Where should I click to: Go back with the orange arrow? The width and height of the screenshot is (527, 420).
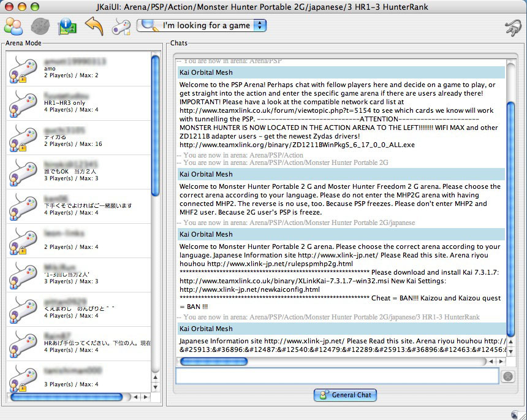[94, 26]
